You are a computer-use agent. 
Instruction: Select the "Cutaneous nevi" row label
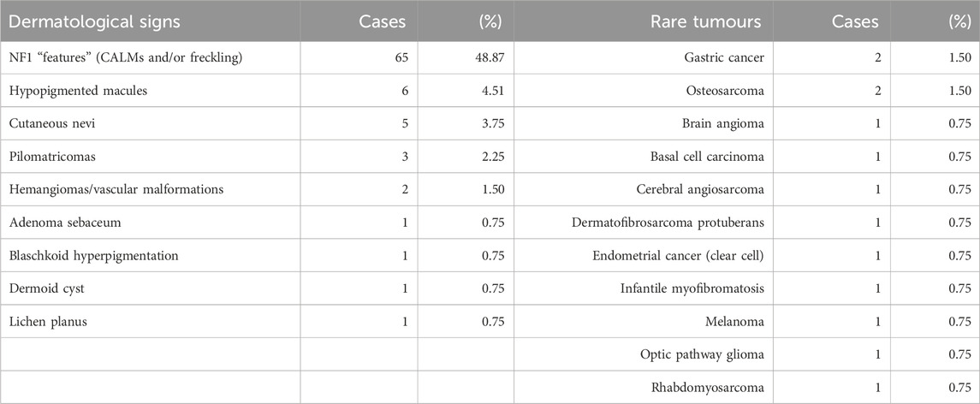(52, 124)
